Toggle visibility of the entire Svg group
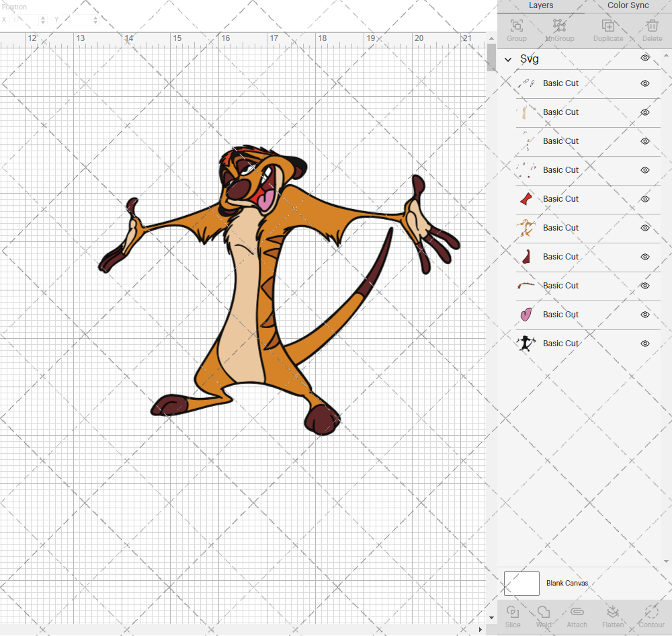 pyautogui.click(x=644, y=58)
